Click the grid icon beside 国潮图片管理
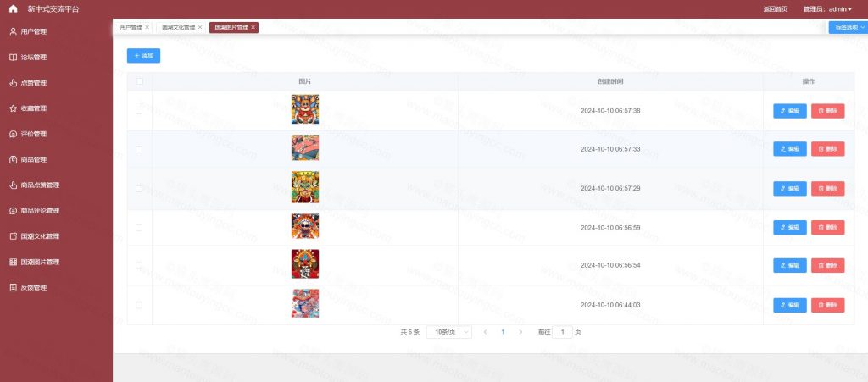Image resolution: width=868 pixels, height=382 pixels. click(14, 262)
